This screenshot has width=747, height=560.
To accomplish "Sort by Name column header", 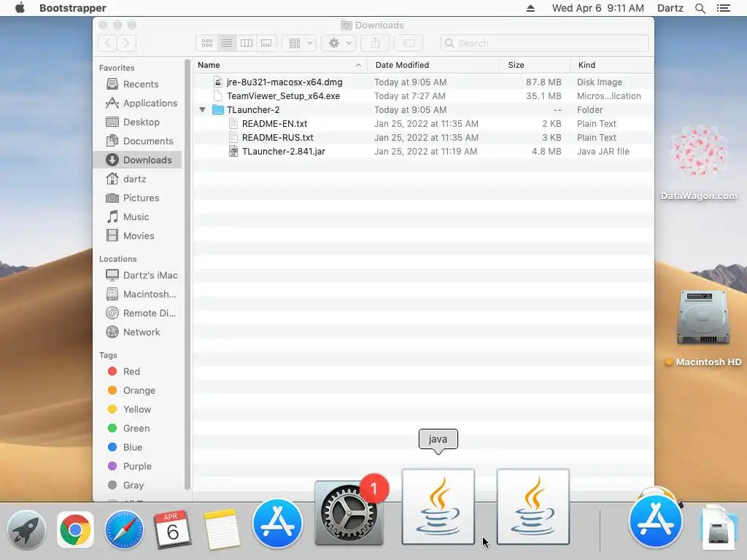I will 280,65.
